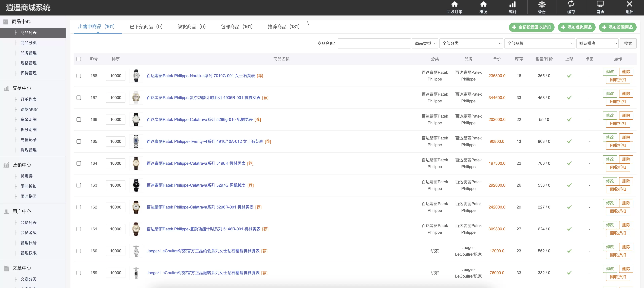This screenshot has height=288, width=644.
Task: Click the green check for product 168
Action: point(569,76)
